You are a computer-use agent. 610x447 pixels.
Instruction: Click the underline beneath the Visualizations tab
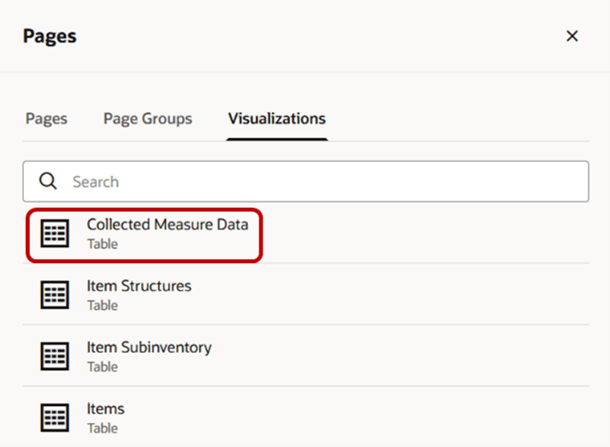[277, 139]
